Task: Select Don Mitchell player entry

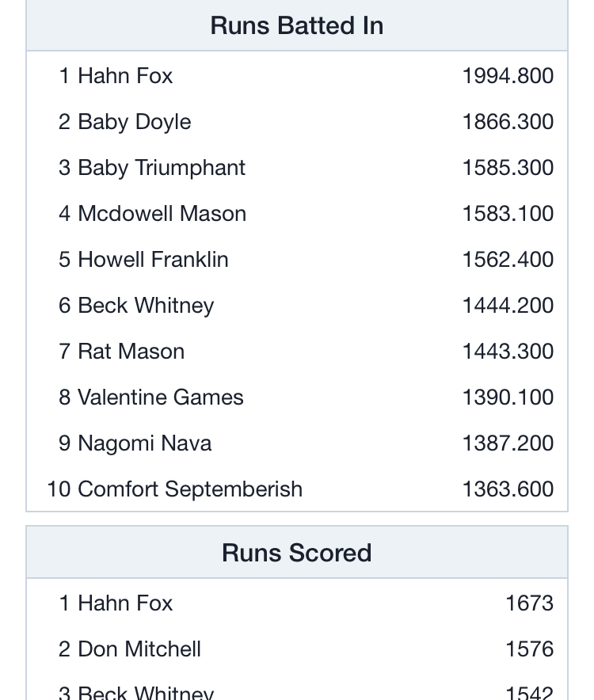Action: click(x=139, y=649)
